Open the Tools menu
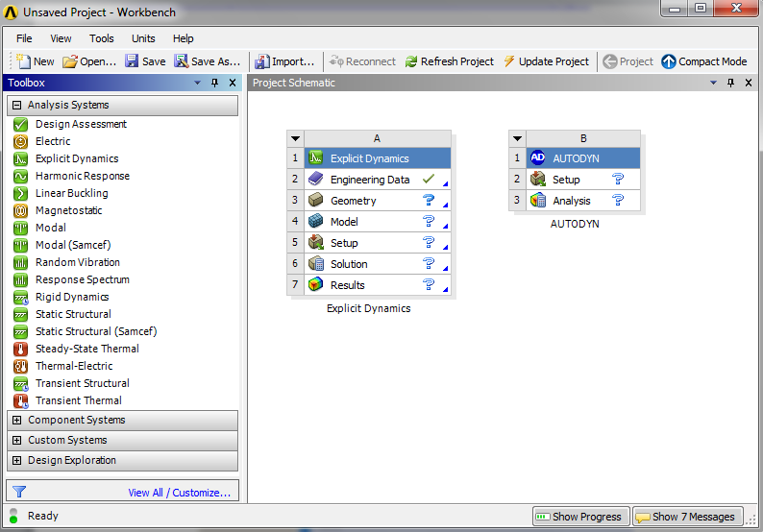Screen dimensions: 763x532 101,38
